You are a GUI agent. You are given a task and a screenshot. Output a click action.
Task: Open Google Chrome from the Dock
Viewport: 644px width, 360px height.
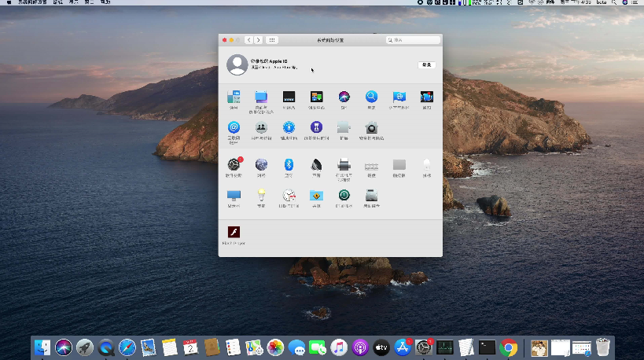coord(509,347)
